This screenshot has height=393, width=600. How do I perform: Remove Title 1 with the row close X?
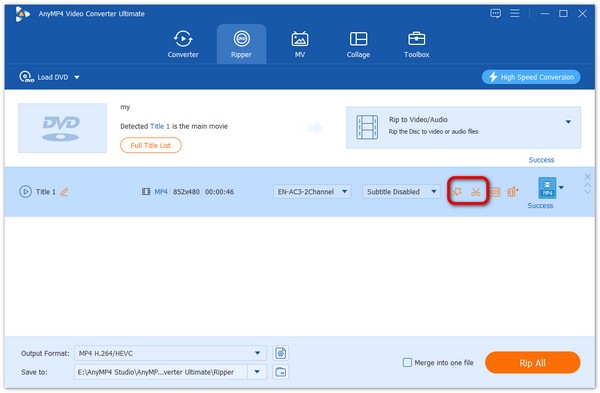pos(587,176)
